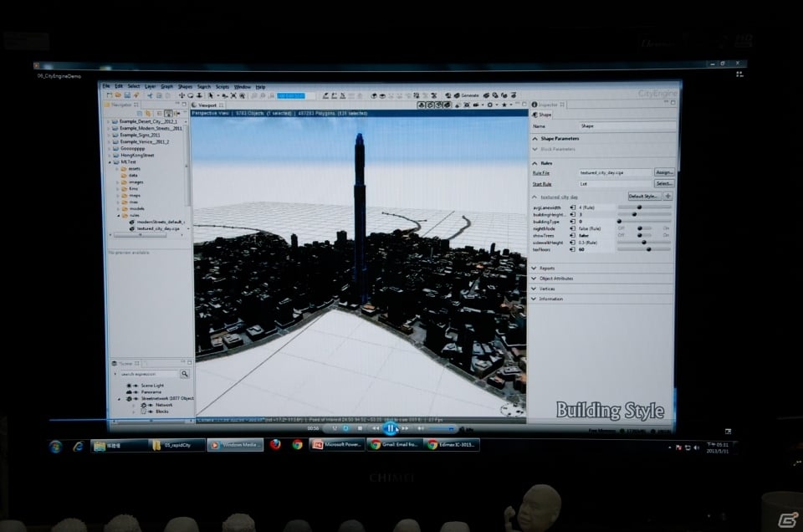Adjust the avgLaneWidth slider
The height and width of the screenshot is (532, 803).
pyautogui.click(x=644, y=207)
